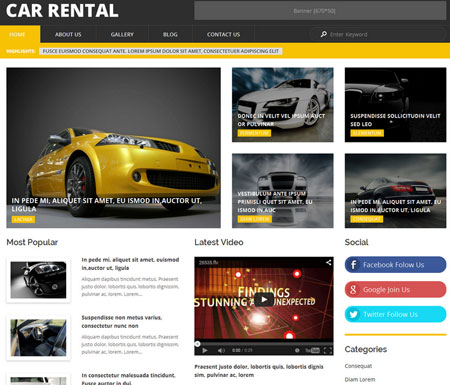Click the video progress bar
Screen dimensions: 450x385
264,343
